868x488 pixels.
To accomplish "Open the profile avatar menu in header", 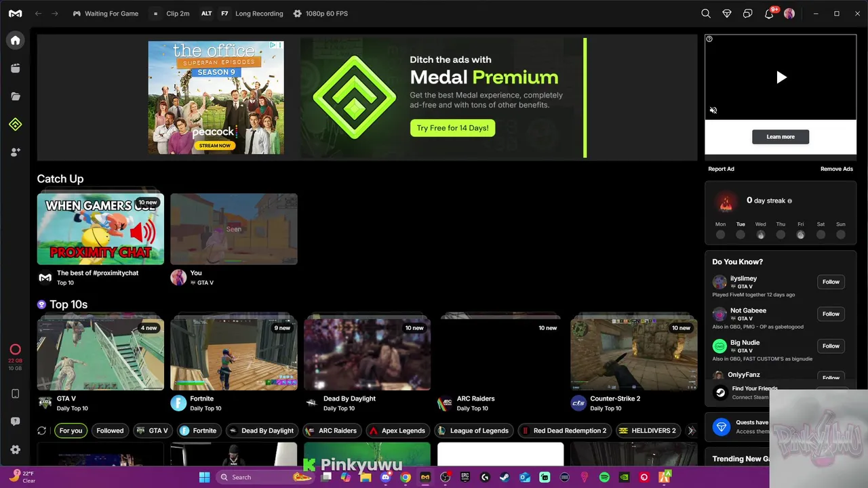I will tap(789, 14).
